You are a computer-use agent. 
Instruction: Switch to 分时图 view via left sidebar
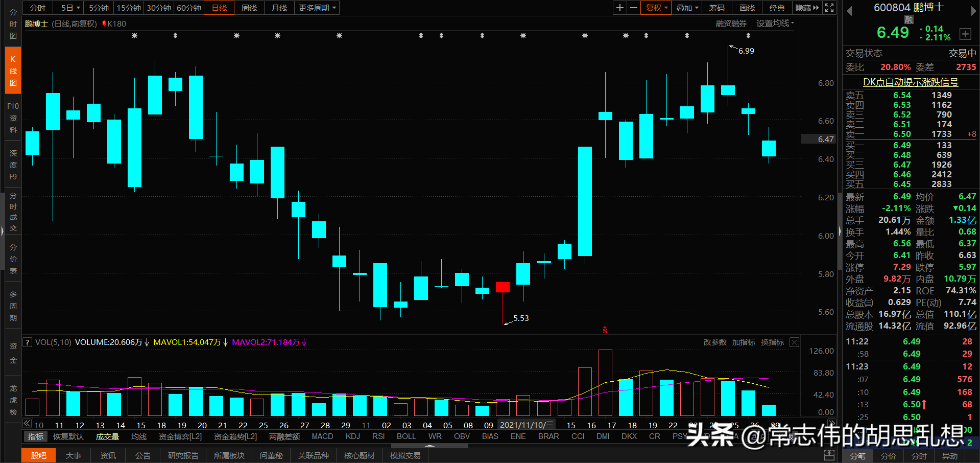click(13, 24)
